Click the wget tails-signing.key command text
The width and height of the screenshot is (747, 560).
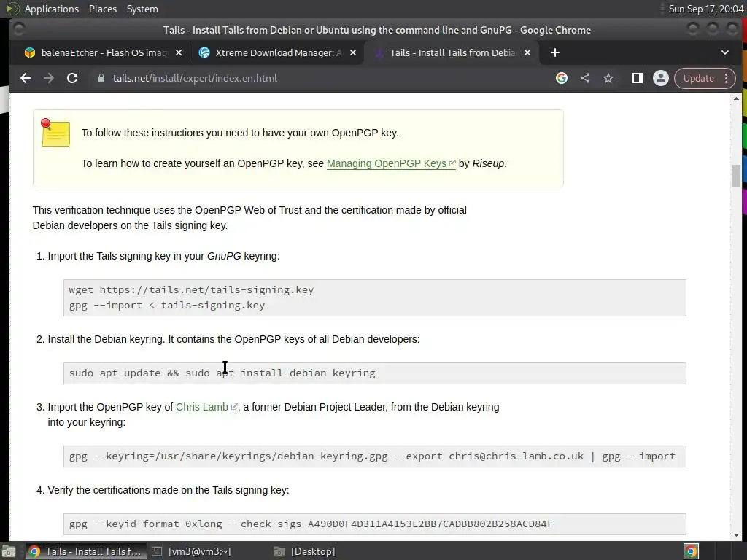[191, 289]
